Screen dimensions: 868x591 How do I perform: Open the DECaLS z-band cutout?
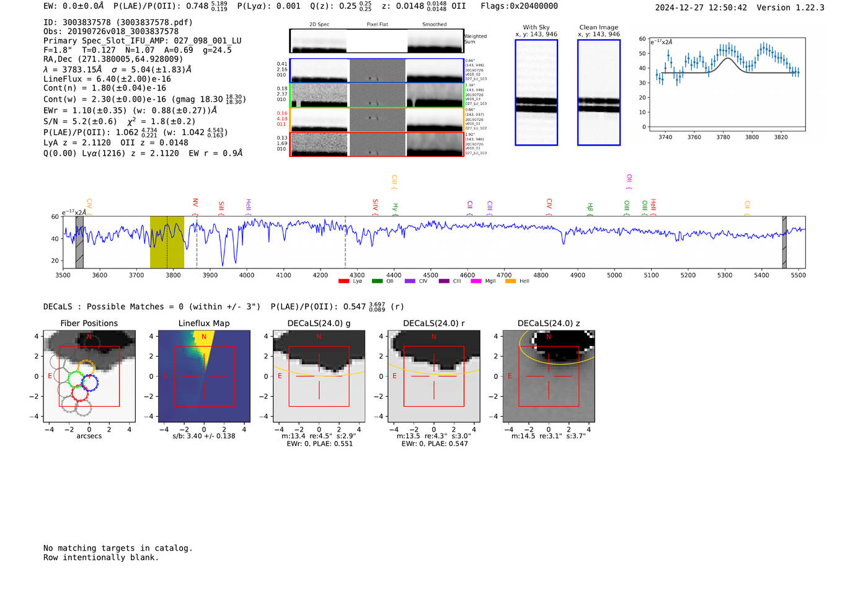coord(549,377)
